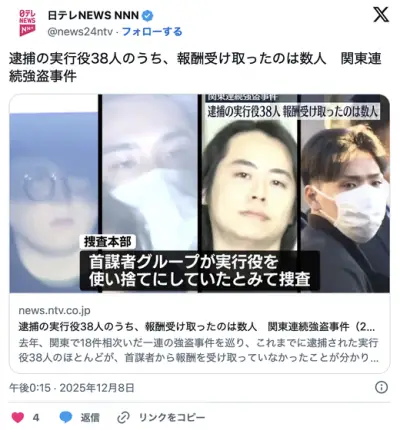Screen dimensions: 400x430
Task: Click the 捜査本部 caption on the thumbnail
Action: click(107, 242)
